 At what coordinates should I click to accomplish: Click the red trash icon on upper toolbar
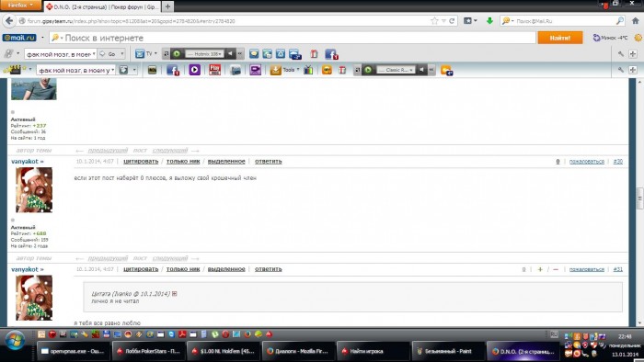[x=315, y=54]
